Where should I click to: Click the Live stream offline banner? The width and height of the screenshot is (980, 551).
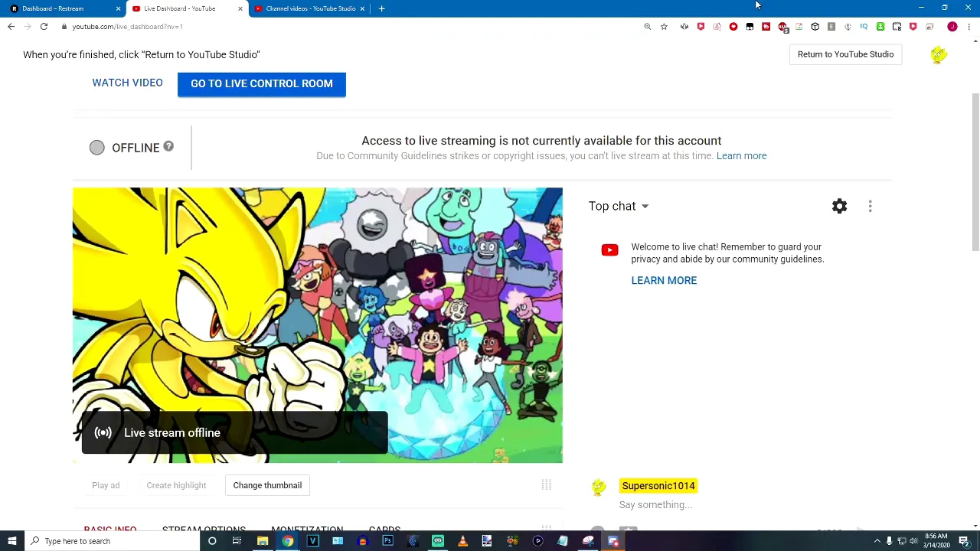pos(234,432)
